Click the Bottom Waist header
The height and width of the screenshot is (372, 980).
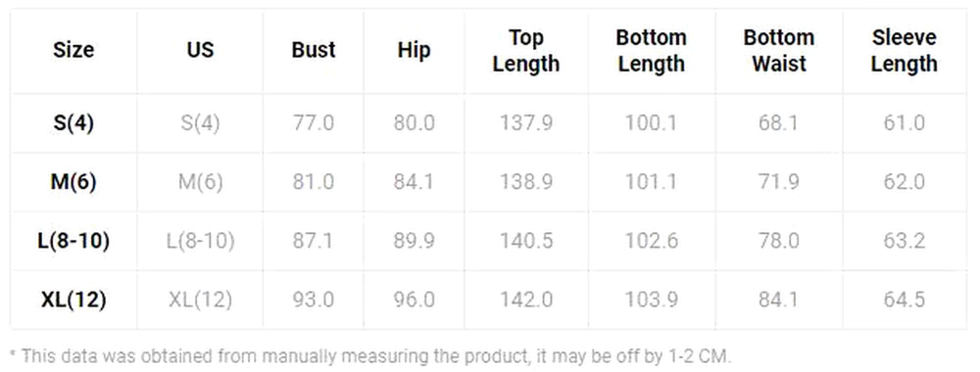click(779, 51)
